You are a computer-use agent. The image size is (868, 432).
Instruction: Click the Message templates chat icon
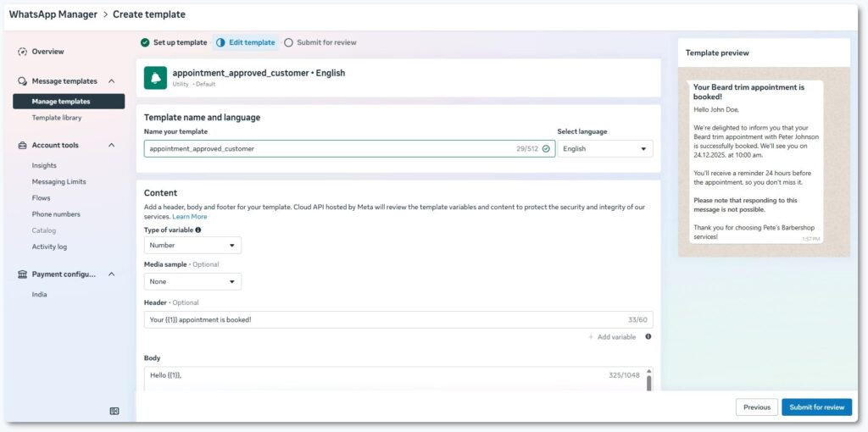pos(23,81)
